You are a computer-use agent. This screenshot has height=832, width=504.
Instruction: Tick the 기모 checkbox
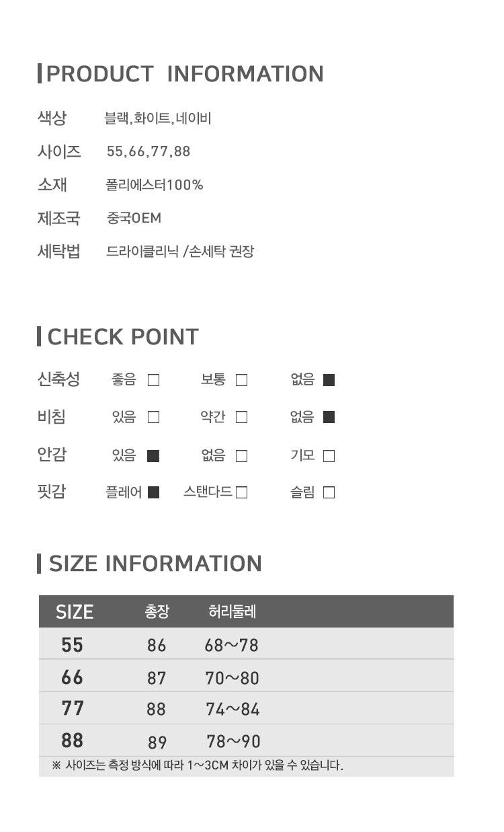click(x=329, y=456)
